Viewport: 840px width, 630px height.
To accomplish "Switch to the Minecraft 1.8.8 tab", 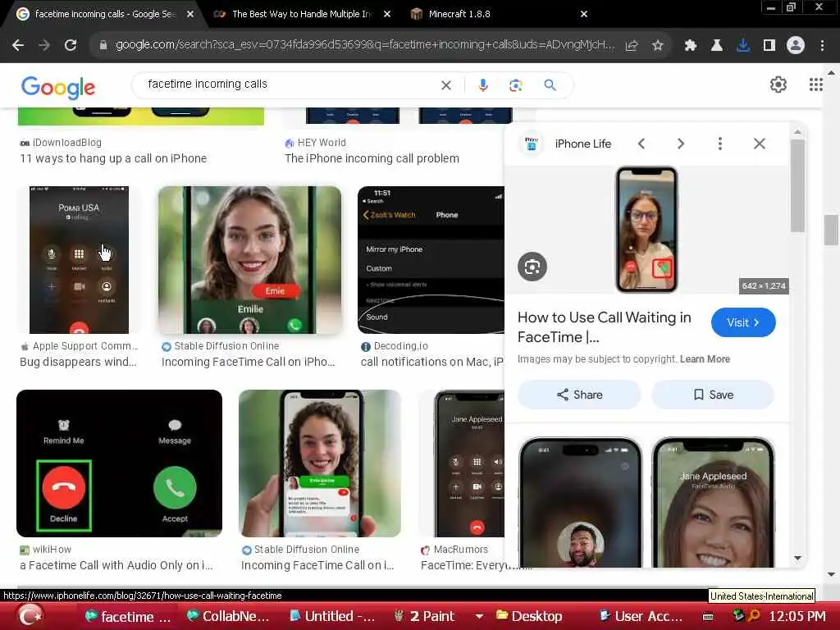I will 459,14.
